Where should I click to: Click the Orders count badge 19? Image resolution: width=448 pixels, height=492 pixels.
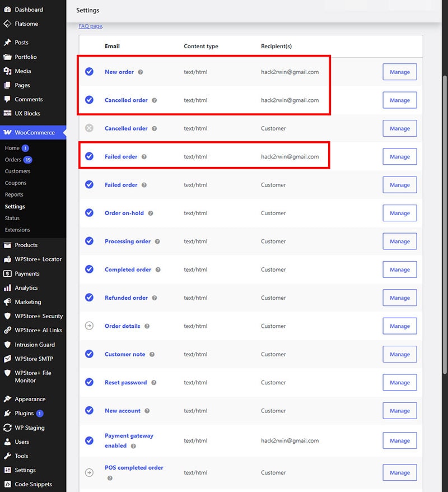tap(28, 160)
